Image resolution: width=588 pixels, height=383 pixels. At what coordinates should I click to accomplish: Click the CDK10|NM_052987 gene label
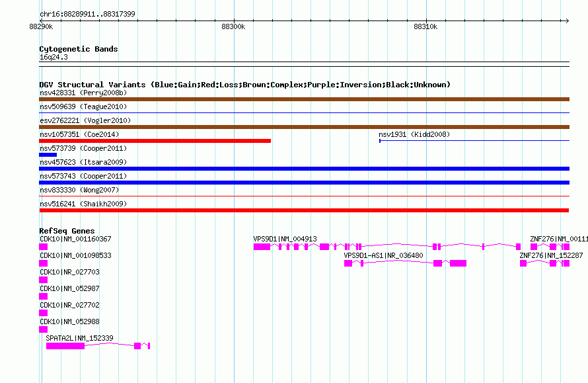69,288
